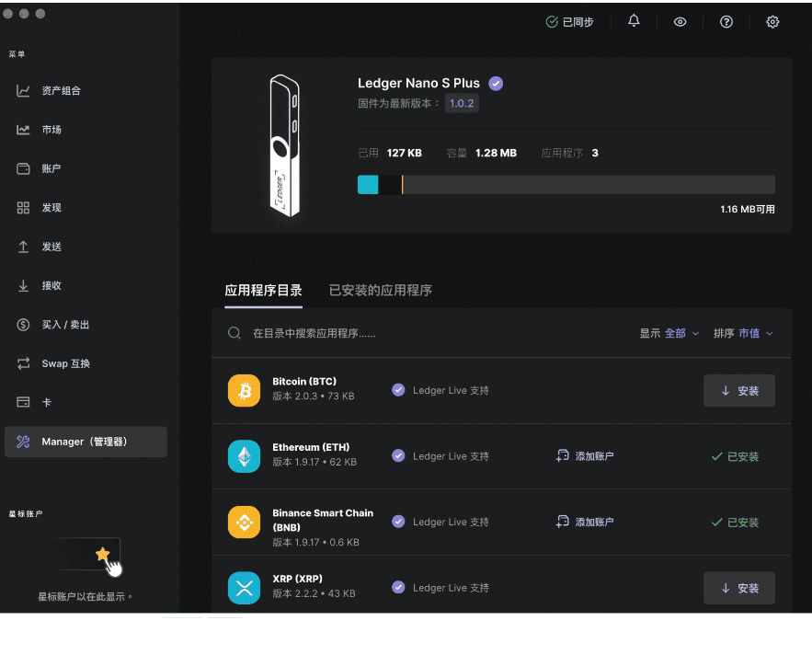Click 添加账户 next to Ethereum
The width and height of the screenshot is (812, 655).
[586, 455]
